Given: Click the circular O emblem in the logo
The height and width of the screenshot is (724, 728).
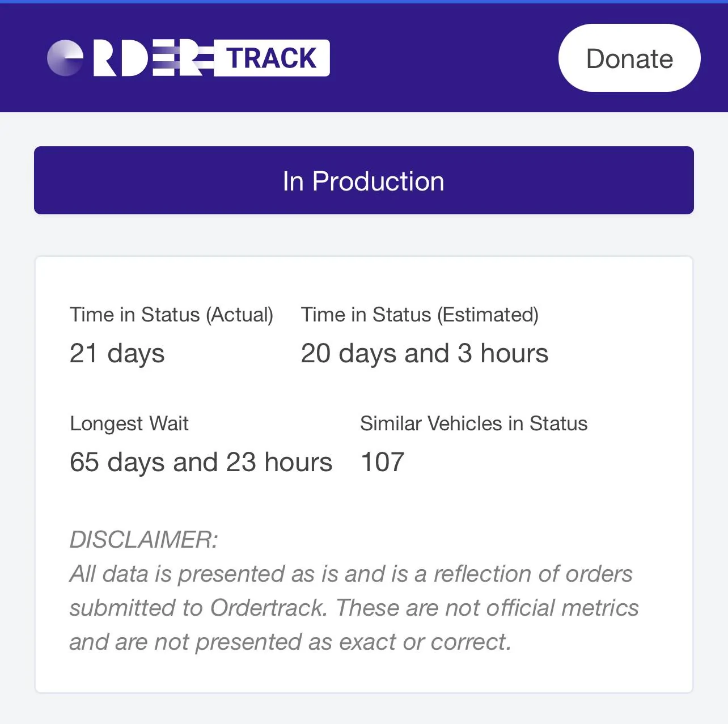Looking at the screenshot, I should click(x=65, y=58).
